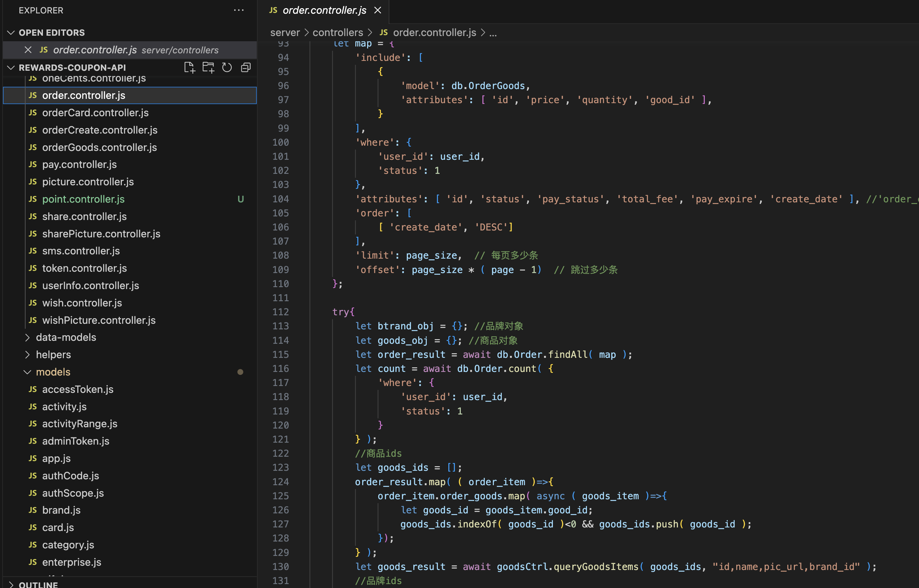919x588 pixels.
Task: Click line number 112 in gutter
Action: 280,312
